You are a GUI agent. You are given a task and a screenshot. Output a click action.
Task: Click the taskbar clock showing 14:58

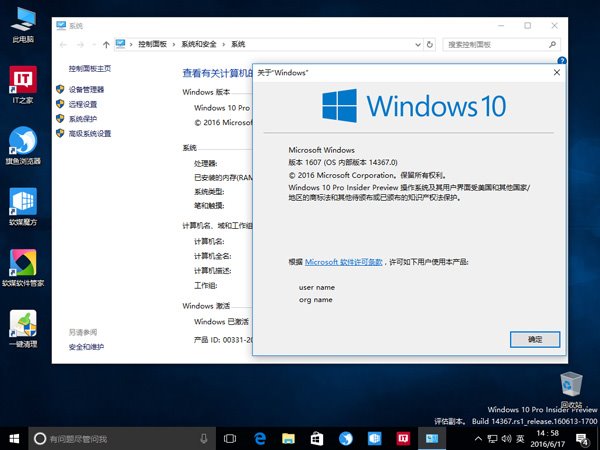(x=548, y=439)
